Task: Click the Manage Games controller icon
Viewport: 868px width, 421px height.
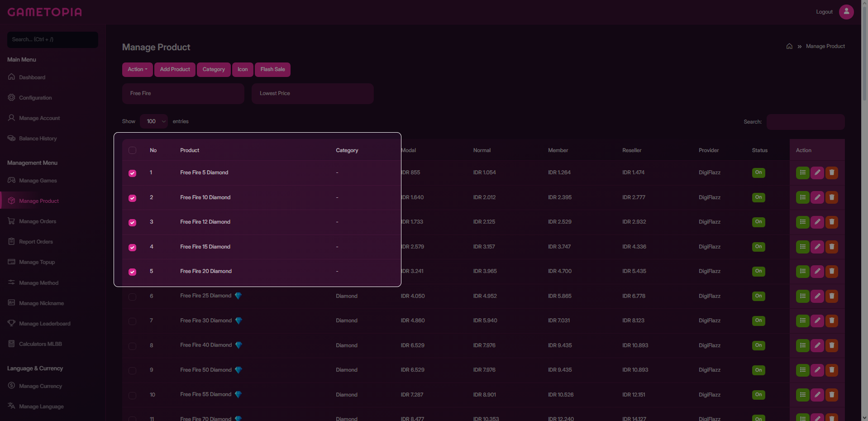Action: 11,180
